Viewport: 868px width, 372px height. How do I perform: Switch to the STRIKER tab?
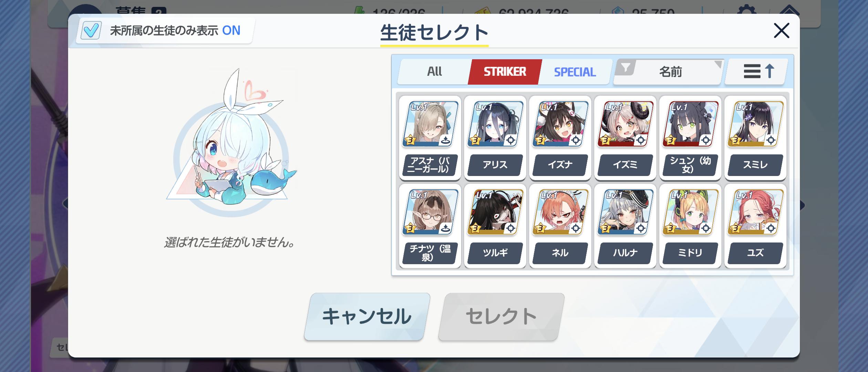pyautogui.click(x=505, y=72)
